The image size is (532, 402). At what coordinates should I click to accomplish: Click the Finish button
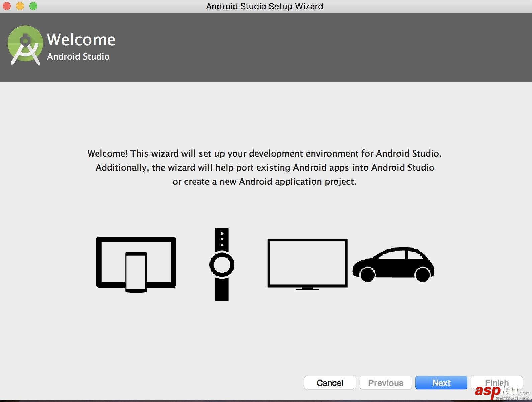497,383
